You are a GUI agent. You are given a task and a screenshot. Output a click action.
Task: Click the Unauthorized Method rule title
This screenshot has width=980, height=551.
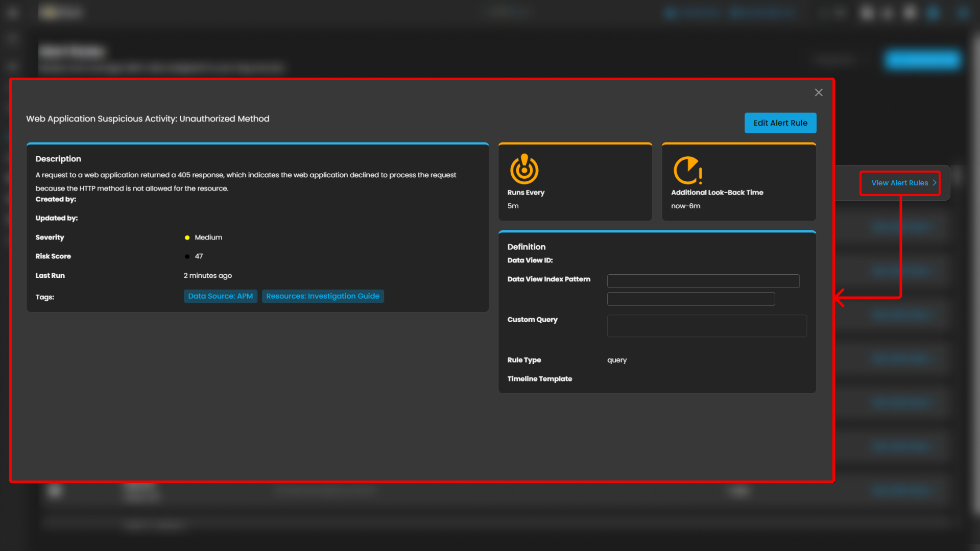tap(148, 118)
